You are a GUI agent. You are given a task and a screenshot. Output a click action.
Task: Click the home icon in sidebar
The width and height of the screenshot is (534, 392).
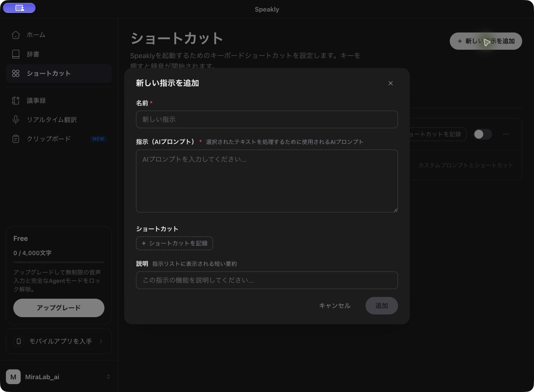click(x=16, y=35)
